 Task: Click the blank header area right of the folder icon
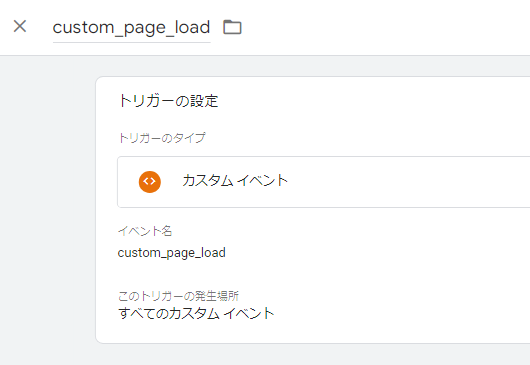pyautogui.click(x=385, y=27)
